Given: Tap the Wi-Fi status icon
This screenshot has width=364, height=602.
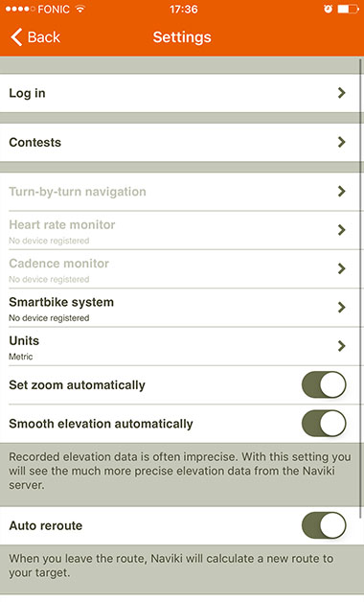Looking at the screenshot, I should pos(80,9).
